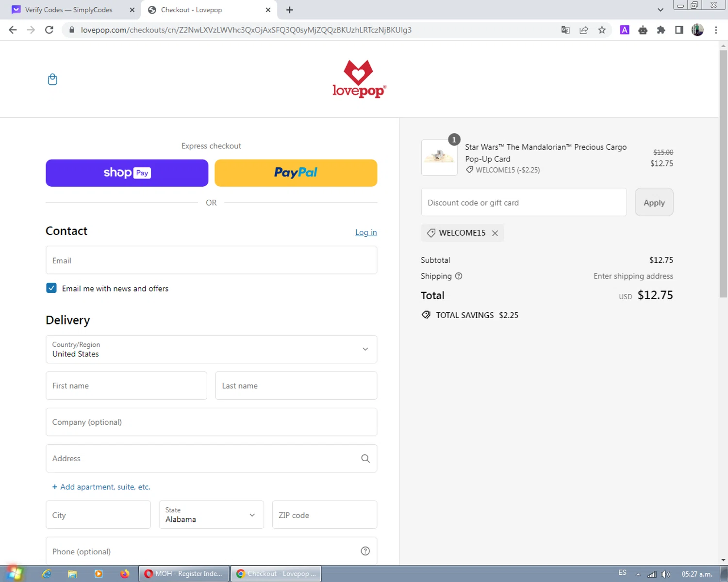Bookmark this page with the star

pos(602,30)
